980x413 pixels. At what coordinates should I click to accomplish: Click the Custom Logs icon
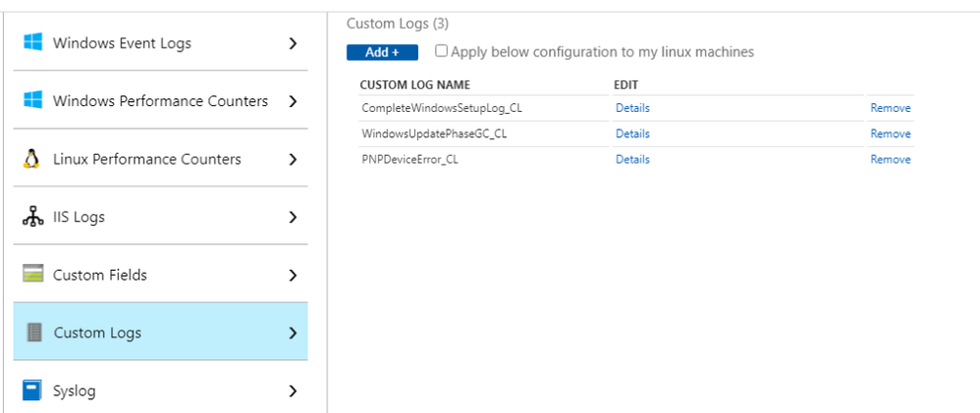pos(33,333)
